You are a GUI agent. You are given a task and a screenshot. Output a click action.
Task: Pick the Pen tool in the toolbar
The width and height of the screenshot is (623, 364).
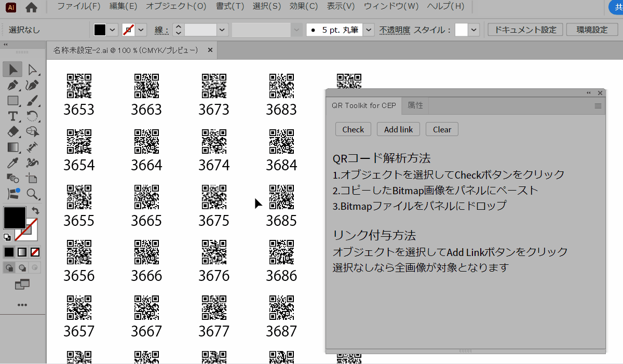(x=13, y=85)
